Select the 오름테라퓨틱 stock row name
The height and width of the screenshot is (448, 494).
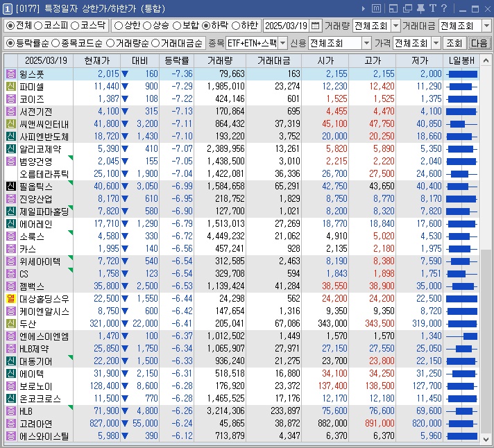(x=44, y=174)
